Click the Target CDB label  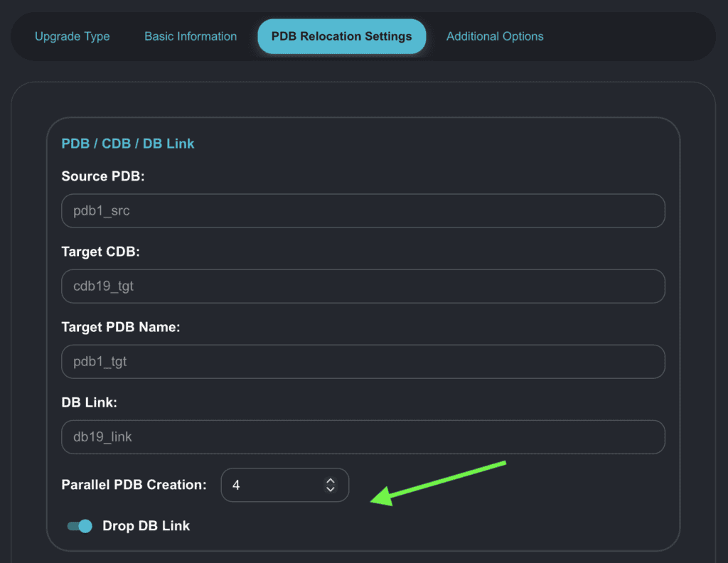[x=101, y=252]
